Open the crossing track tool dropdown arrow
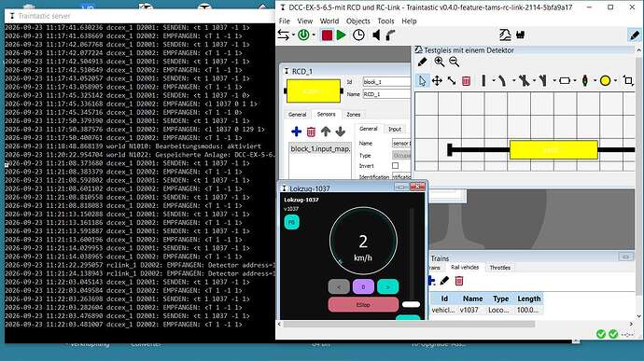 coord(534,80)
